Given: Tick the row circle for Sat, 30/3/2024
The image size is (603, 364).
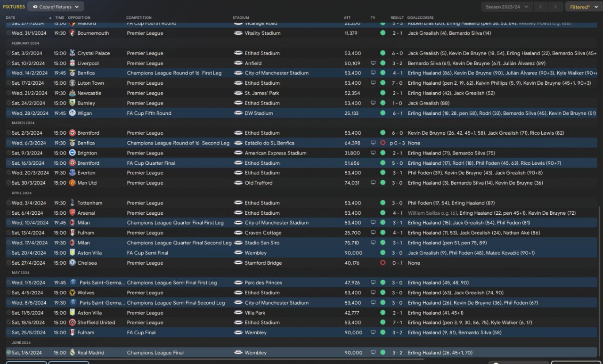Looking at the screenshot, I should pyautogui.click(x=8, y=183).
